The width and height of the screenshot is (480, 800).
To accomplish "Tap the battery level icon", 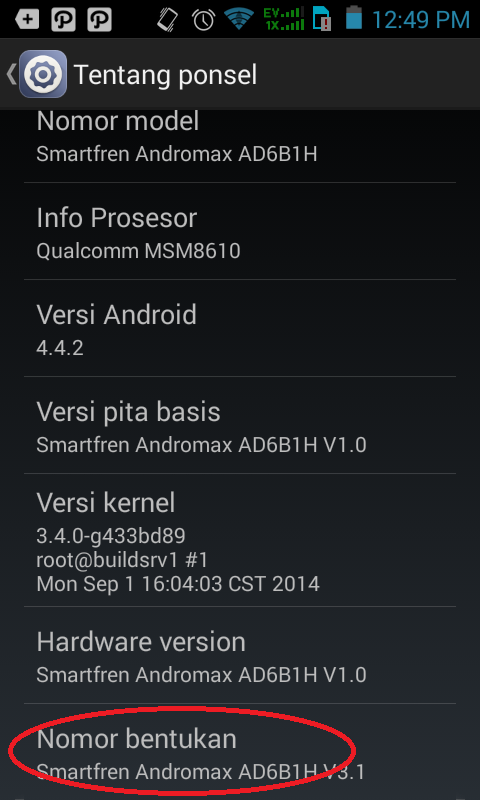I will point(353,18).
